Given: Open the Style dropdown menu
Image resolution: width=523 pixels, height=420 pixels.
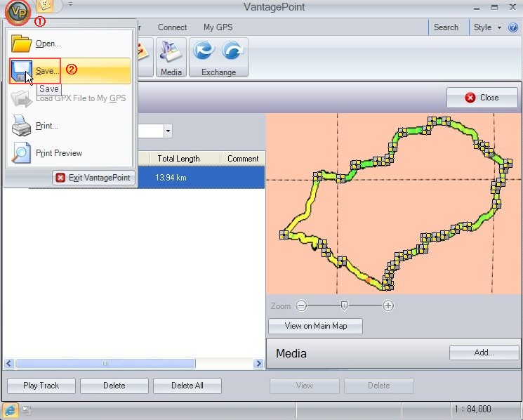Looking at the screenshot, I should click(x=487, y=27).
